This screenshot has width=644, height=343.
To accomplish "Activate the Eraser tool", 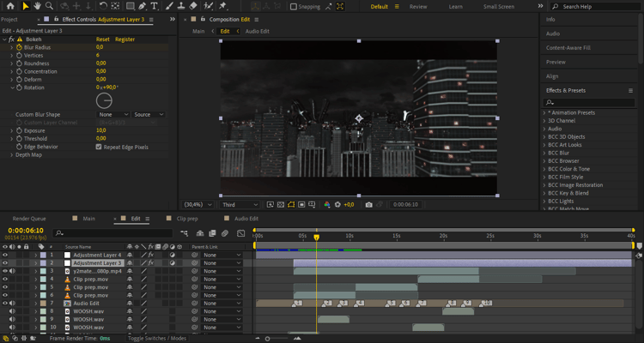I will pos(193,6).
